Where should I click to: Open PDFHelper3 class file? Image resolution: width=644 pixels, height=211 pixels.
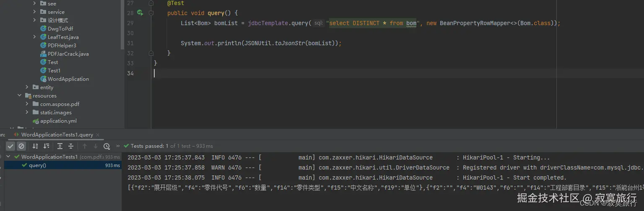point(62,45)
